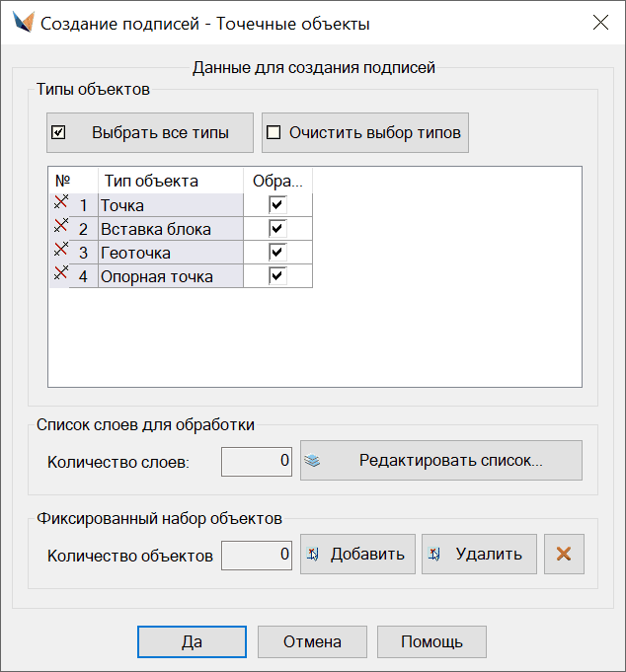Click Очистить выбор типов button
The width and height of the screenshot is (626, 672).
(365, 133)
